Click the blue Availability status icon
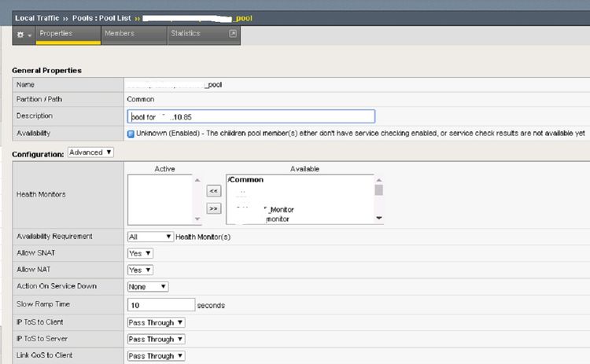 tap(131, 134)
